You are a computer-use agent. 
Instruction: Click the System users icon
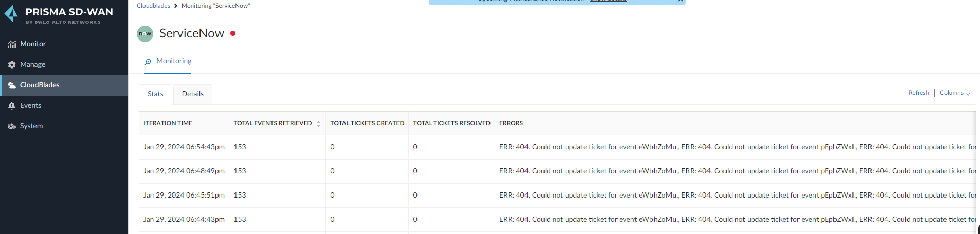12,126
